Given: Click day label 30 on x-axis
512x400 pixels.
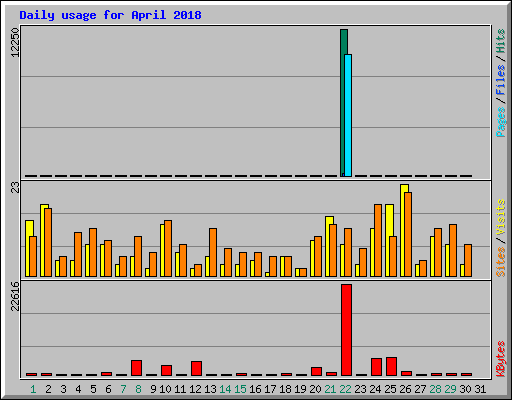Looking at the screenshot, I should [465, 389].
